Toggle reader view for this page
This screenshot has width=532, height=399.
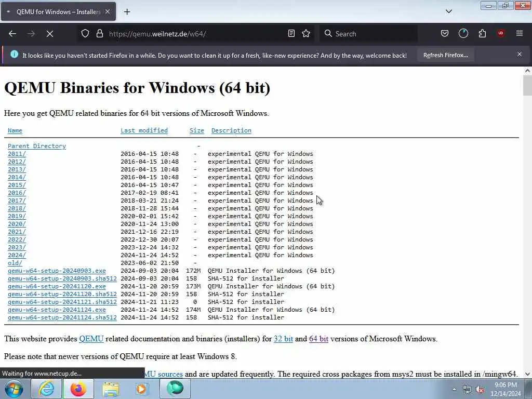[291, 33]
